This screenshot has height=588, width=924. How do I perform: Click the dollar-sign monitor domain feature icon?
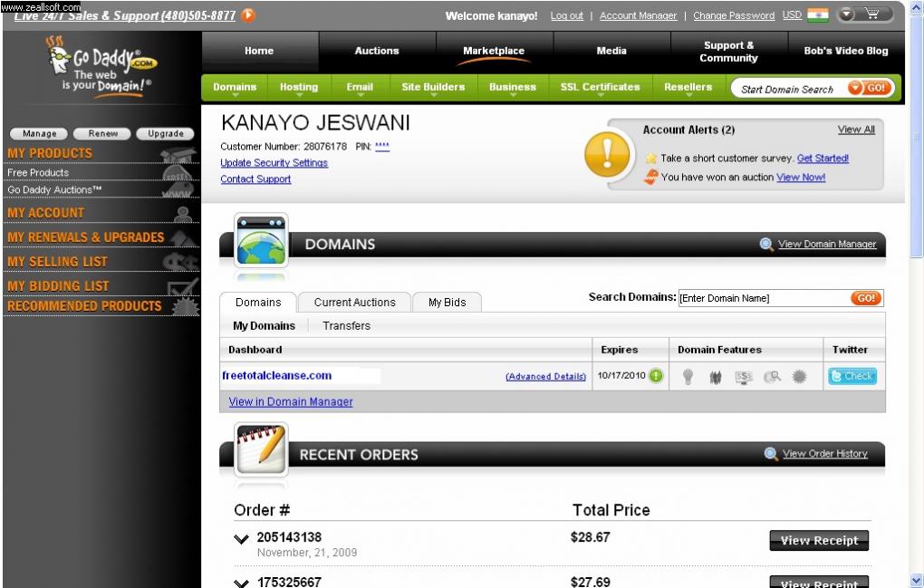pos(744,377)
